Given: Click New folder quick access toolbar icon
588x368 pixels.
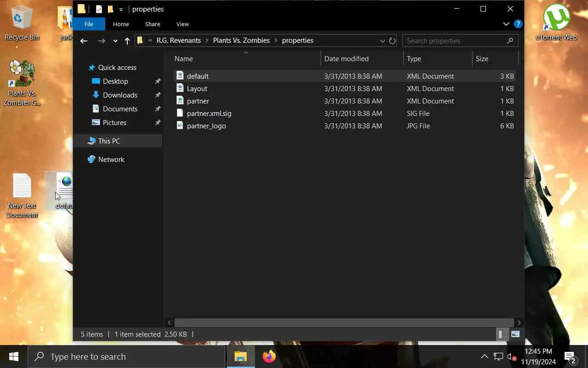Looking at the screenshot, I should point(110,9).
